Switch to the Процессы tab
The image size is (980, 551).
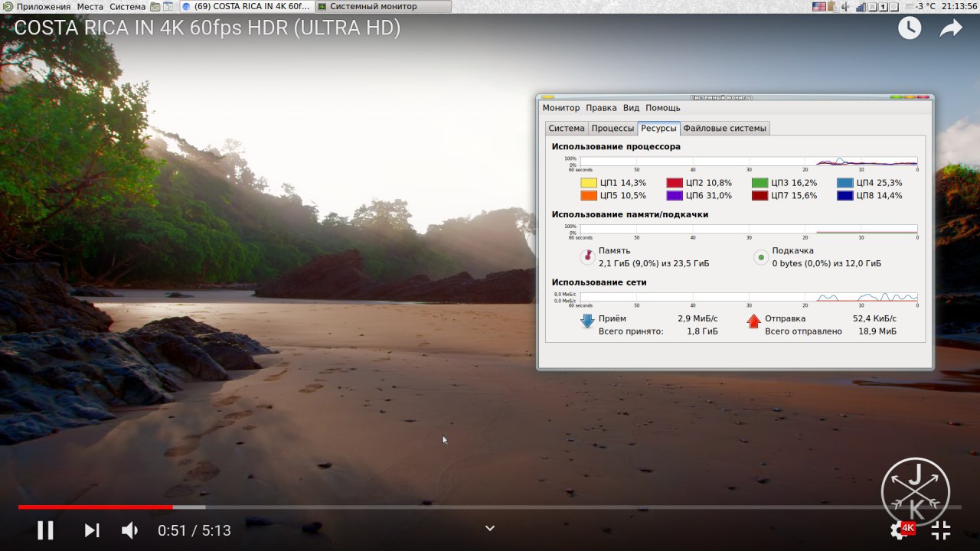click(612, 128)
